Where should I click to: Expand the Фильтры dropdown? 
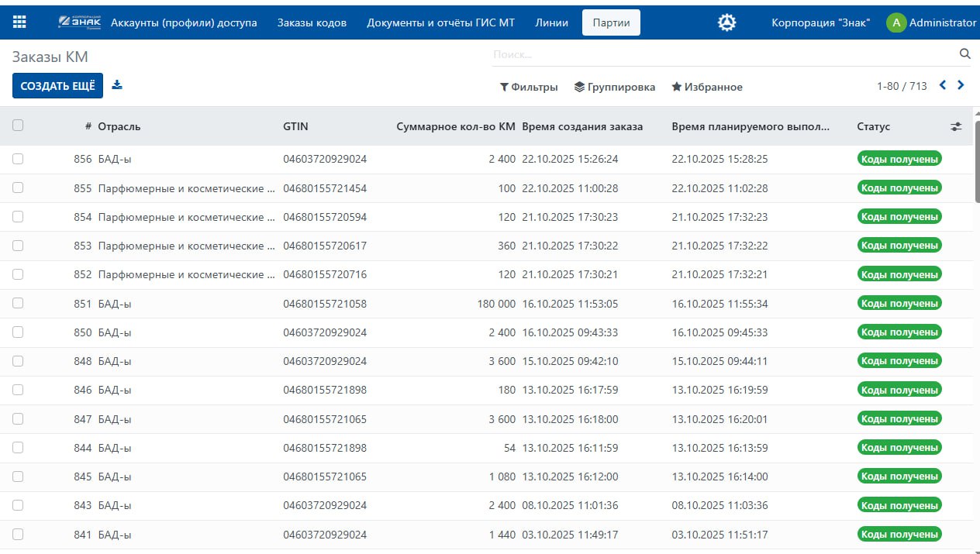tap(529, 87)
